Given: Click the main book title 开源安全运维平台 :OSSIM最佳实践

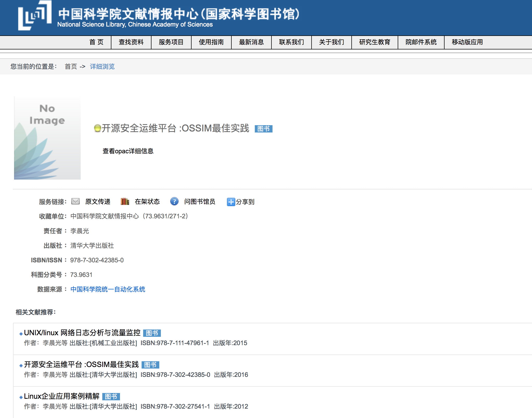Looking at the screenshot, I should click(x=175, y=128).
